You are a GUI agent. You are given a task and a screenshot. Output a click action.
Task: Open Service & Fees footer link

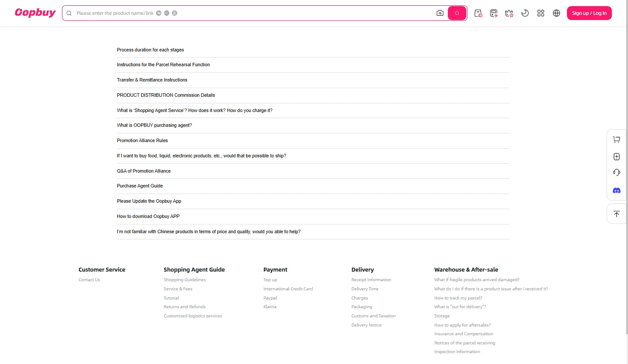pyautogui.click(x=178, y=289)
